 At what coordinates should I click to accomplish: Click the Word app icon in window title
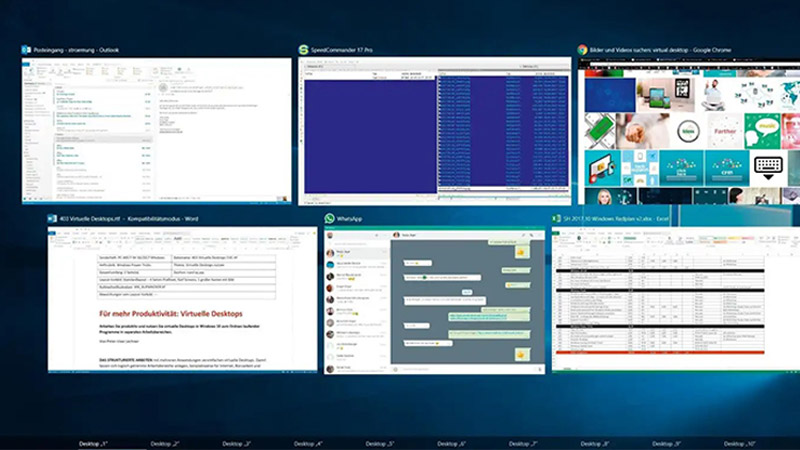point(52,217)
